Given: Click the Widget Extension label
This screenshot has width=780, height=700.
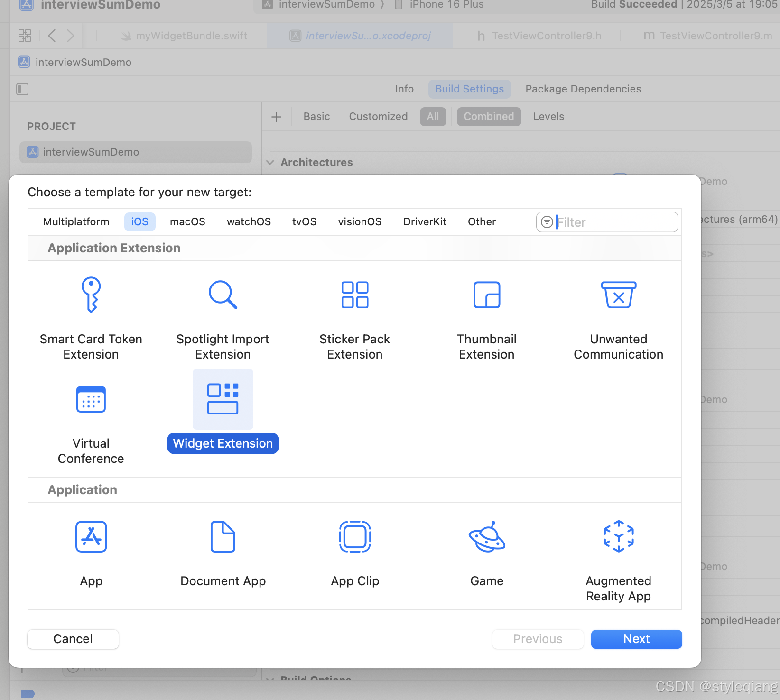Looking at the screenshot, I should point(223,443).
